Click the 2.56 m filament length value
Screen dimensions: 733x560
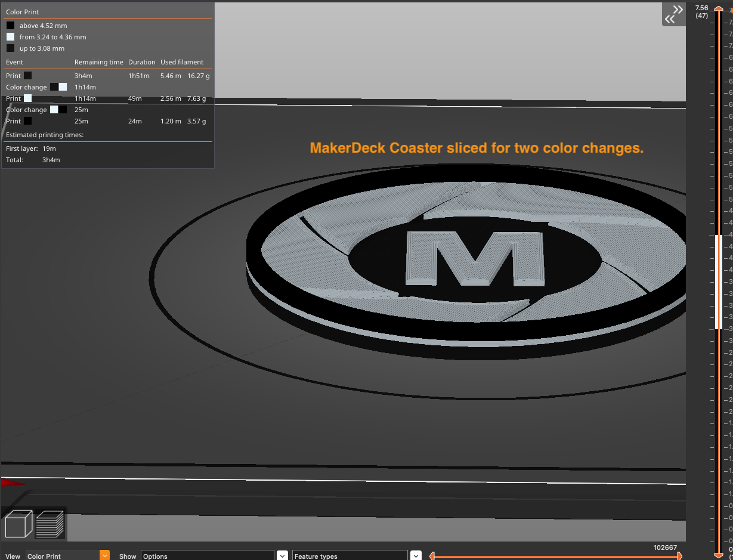point(171,98)
